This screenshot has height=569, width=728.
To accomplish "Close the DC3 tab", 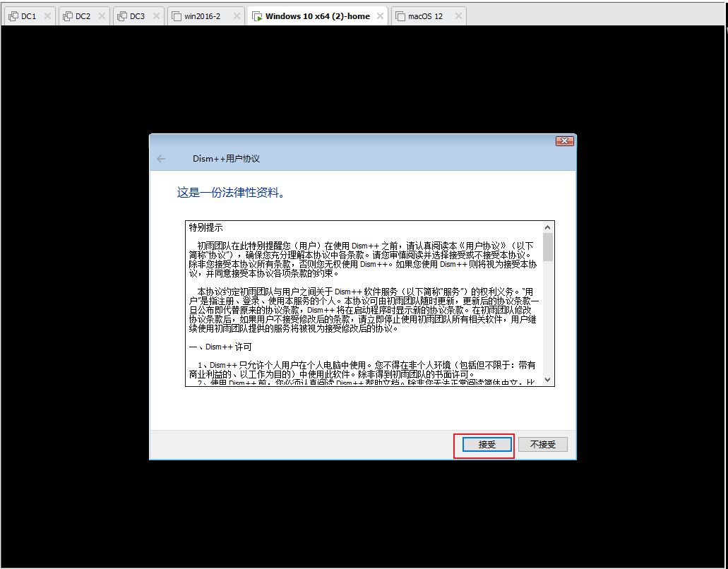I will pyautogui.click(x=156, y=16).
